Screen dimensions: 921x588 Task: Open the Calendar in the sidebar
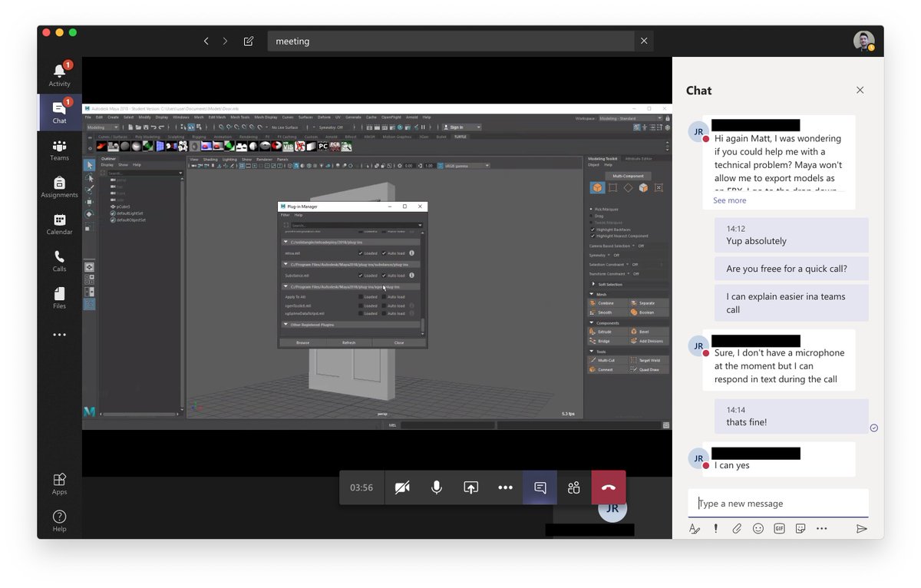coord(59,223)
